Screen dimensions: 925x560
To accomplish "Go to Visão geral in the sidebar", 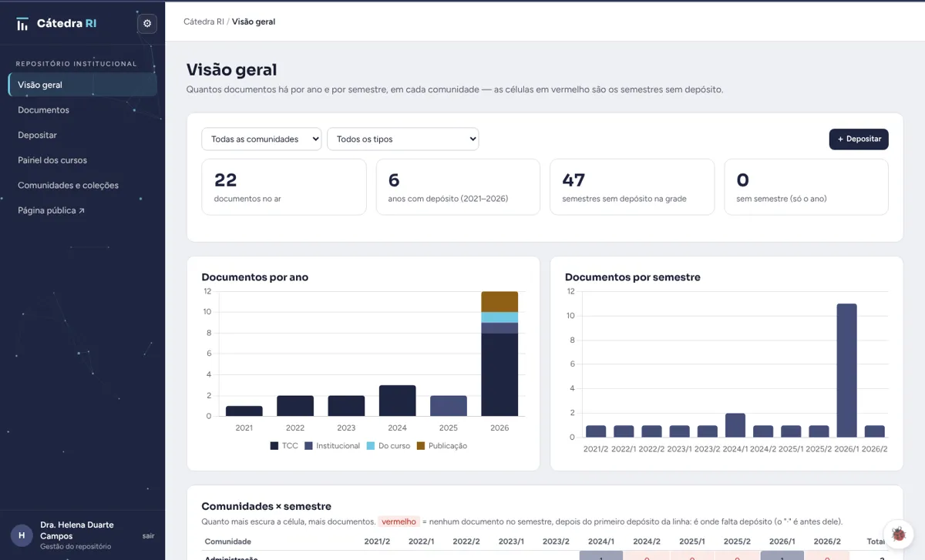I will pos(82,85).
